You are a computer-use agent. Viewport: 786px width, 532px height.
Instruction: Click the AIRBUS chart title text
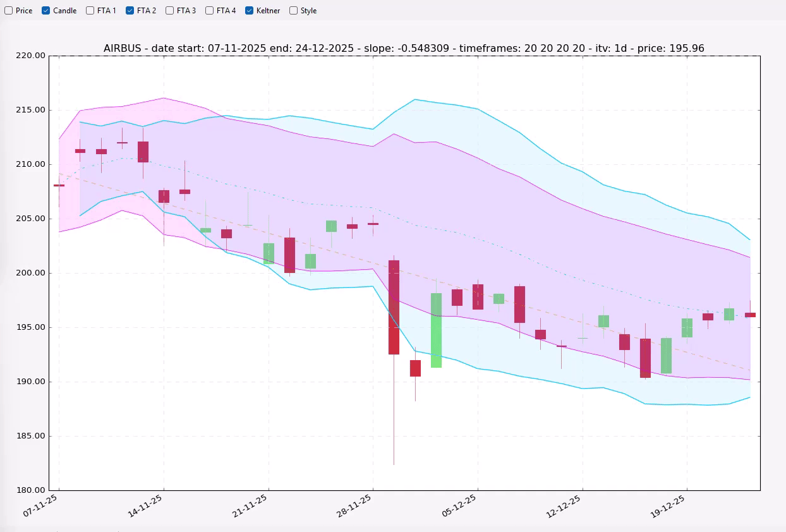pos(404,49)
